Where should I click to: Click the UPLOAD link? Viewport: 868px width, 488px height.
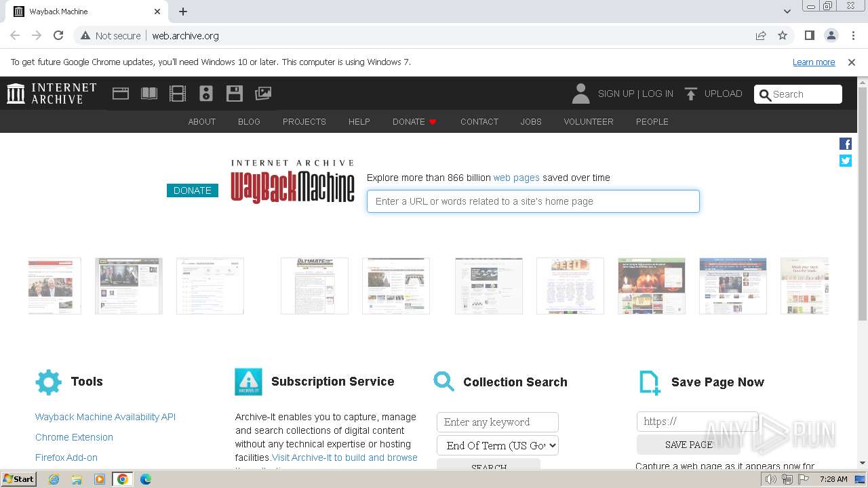click(724, 94)
